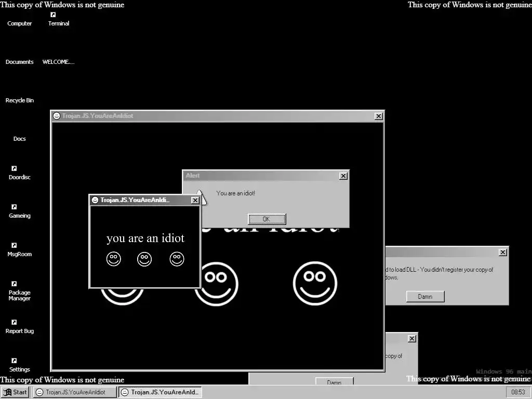Launch the Doordisc shortcut
The image size is (532, 399).
point(19,173)
